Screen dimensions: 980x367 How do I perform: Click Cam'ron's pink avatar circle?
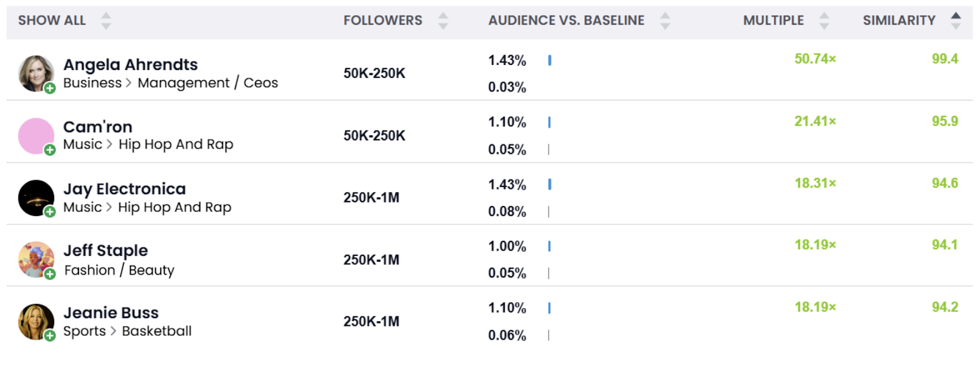click(36, 135)
